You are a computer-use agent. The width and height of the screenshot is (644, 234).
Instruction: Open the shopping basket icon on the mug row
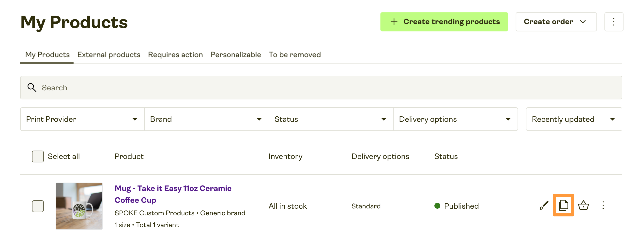[x=583, y=206]
